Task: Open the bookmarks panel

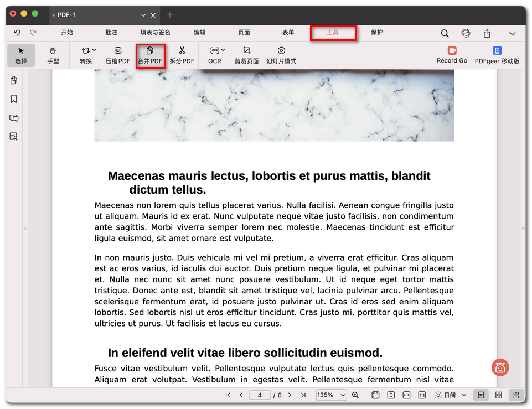Action: click(14, 99)
